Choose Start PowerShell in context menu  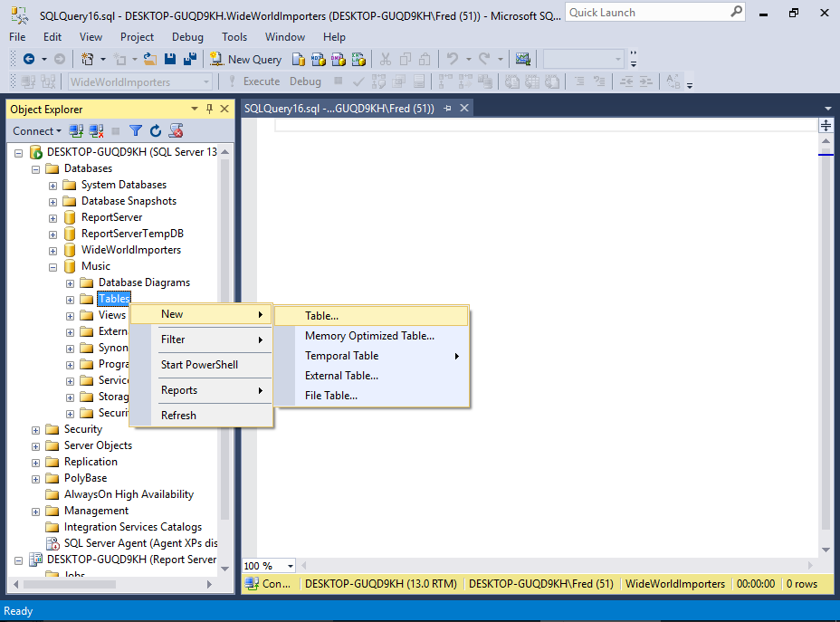click(199, 365)
